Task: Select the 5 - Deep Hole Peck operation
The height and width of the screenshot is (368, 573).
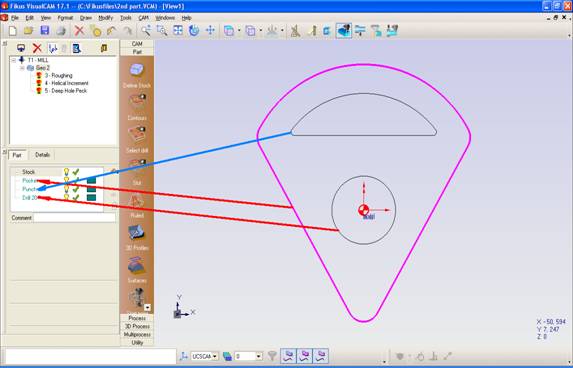Action: click(x=66, y=91)
